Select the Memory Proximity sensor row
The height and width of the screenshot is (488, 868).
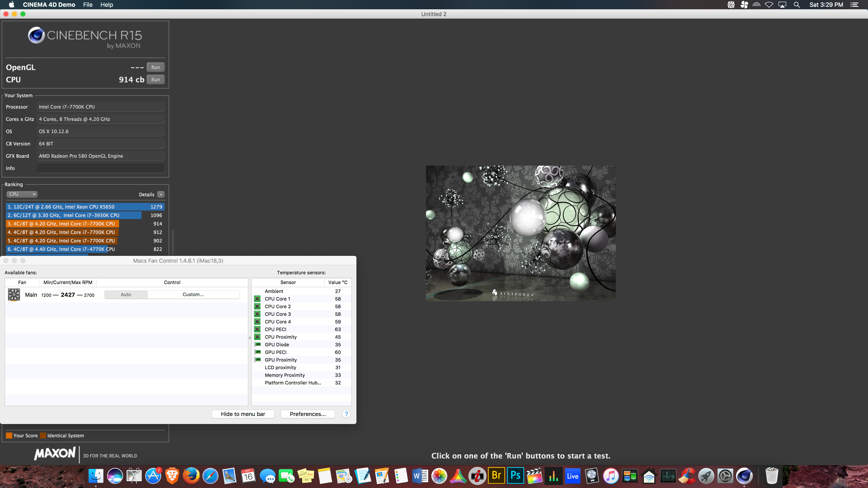click(x=301, y=375)
